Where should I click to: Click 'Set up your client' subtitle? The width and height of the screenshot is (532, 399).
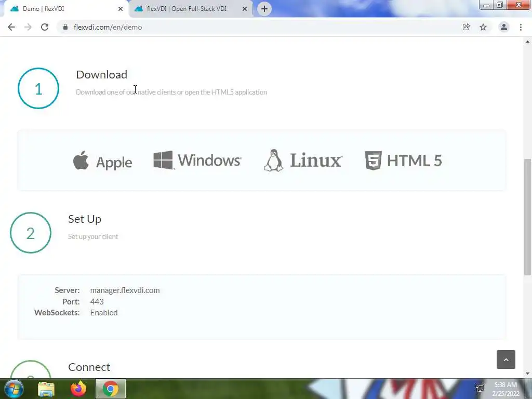(93, 236)
